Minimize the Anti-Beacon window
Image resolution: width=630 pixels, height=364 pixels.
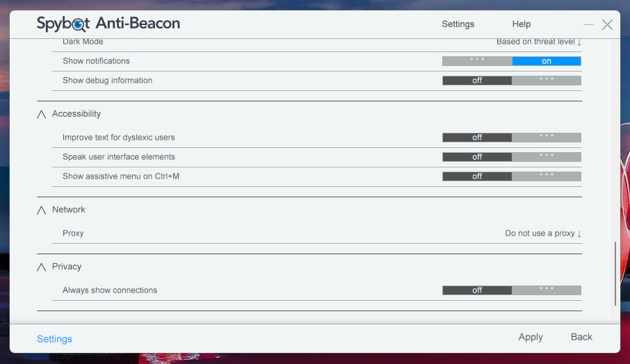588,24
